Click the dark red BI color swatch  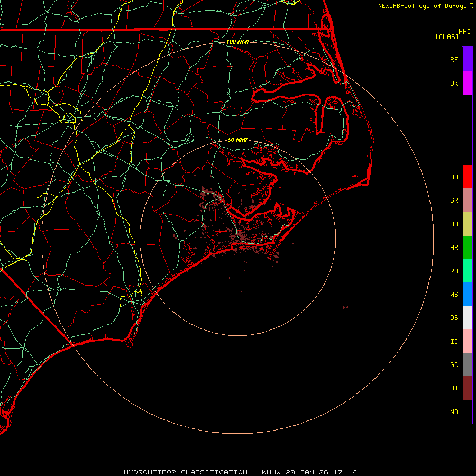pos(467,388)
